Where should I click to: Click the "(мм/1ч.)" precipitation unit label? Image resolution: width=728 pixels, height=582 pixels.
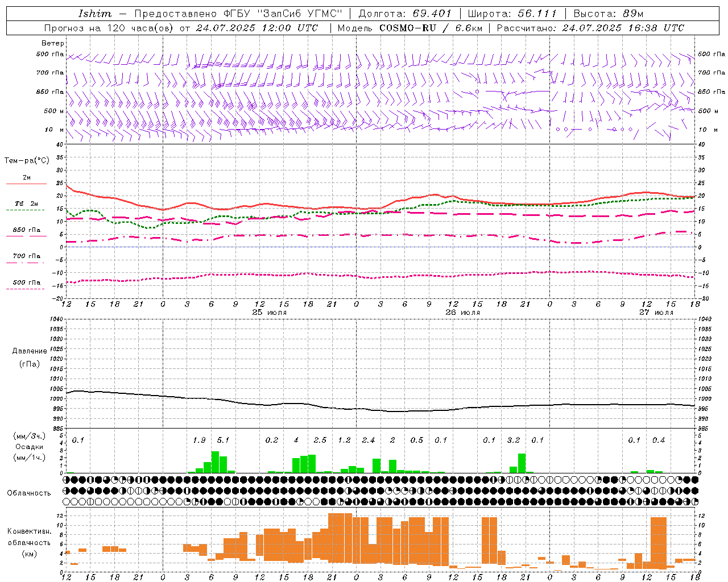click(x=30, y=458)
